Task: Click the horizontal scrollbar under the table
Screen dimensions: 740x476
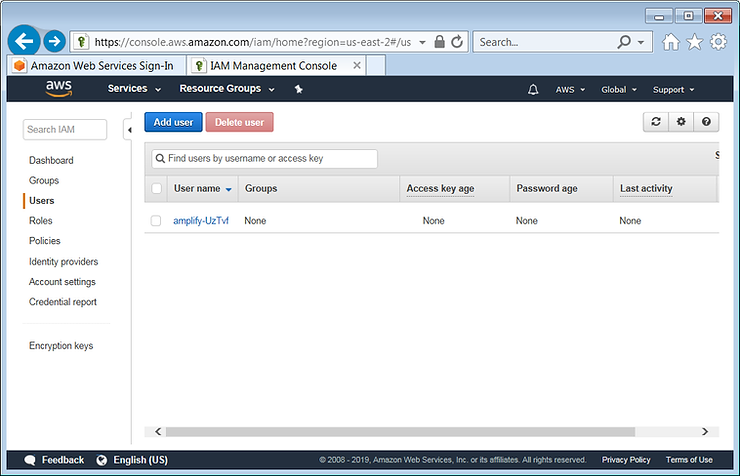Action: 400,431
